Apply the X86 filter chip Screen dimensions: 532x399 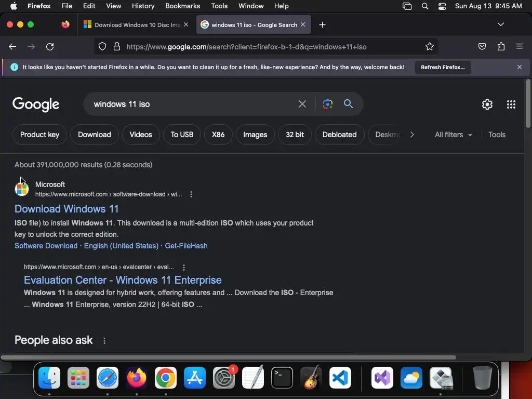click(218, 135)
